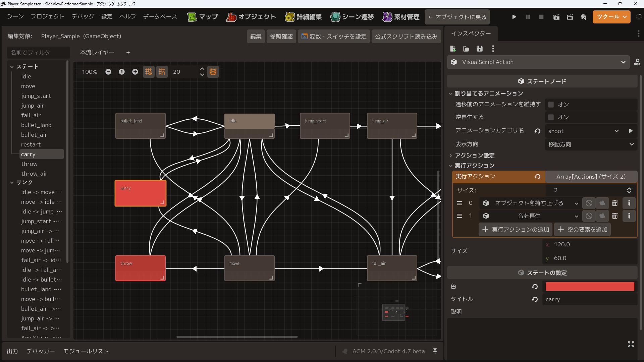The image size is (644, 362).
Task: Open the マップ (Map) editor
Action: [203, 17]
